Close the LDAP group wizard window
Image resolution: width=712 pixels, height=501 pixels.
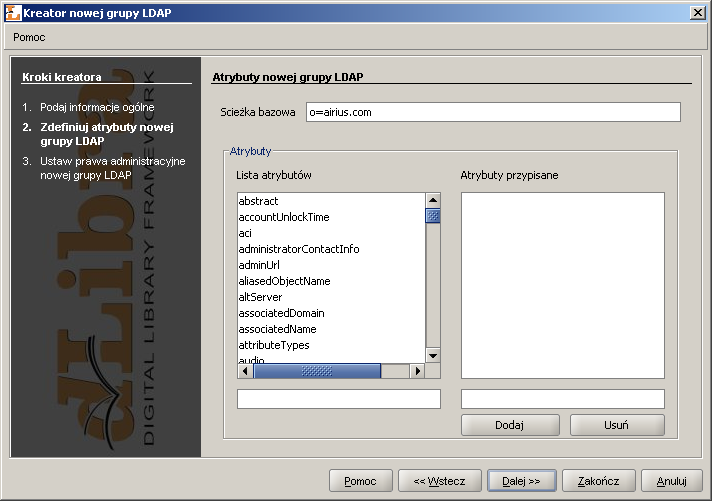pyautogui.click(x=696, y=11)
